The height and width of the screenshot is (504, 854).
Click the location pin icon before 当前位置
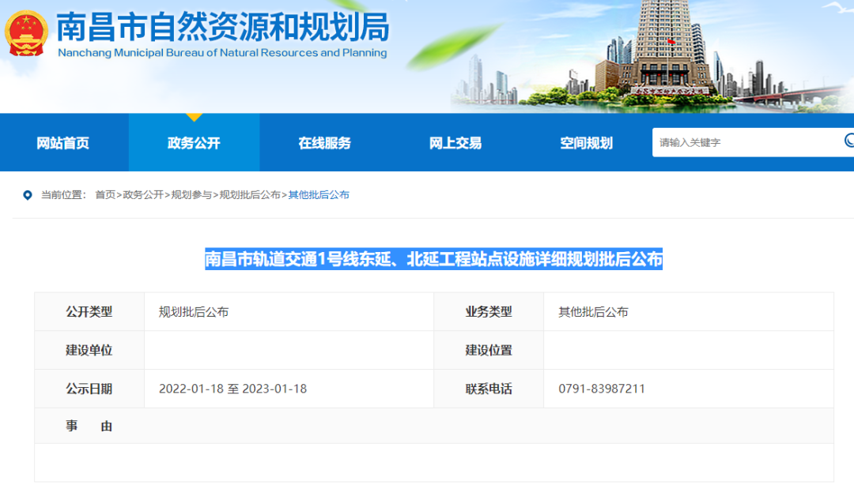click(28, 195)
